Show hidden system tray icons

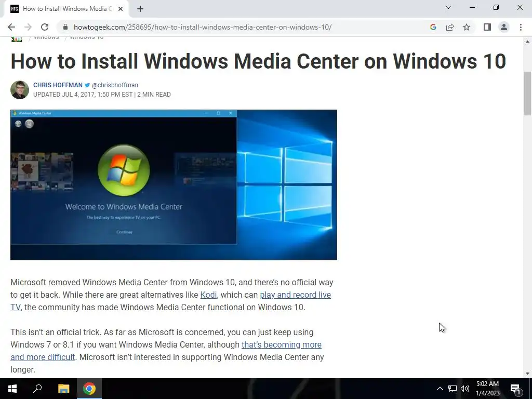pos(440,389)
